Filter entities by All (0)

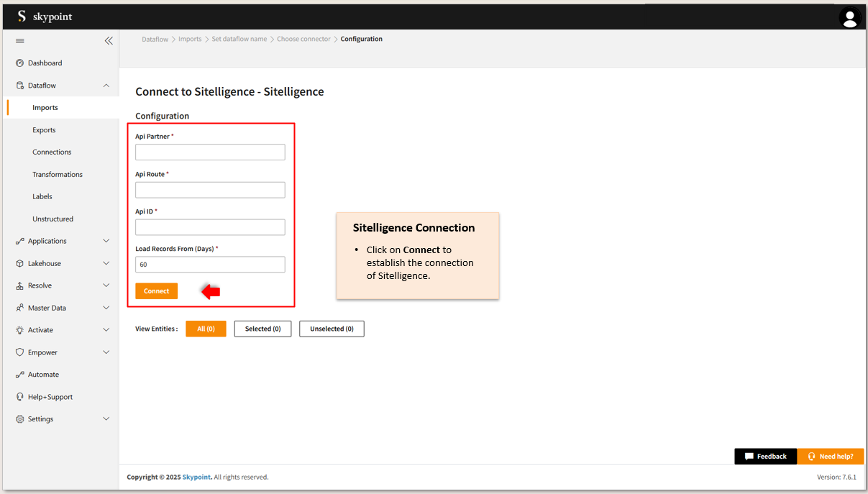pyautogui.click(x=206, y=329)
